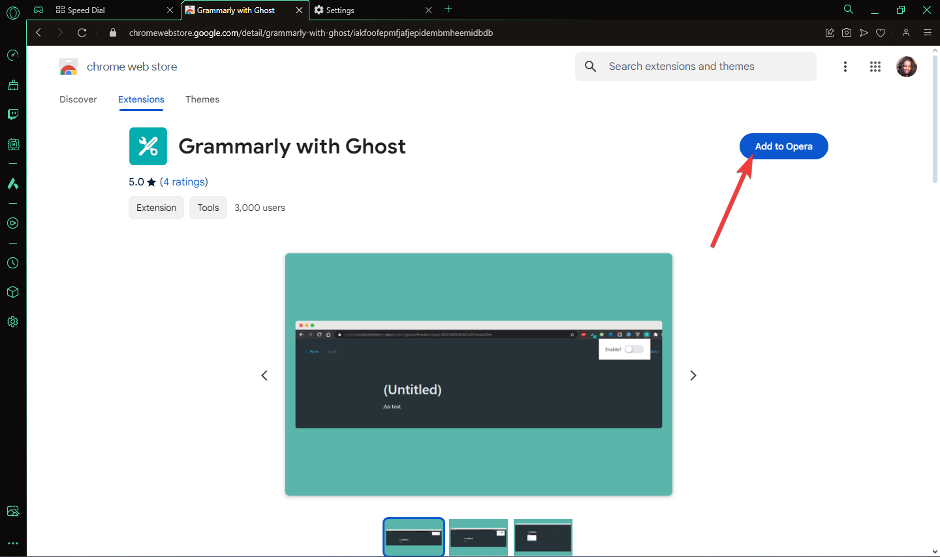Open the three-dots sidebar setup
The image size is (940, 557).
13,543
